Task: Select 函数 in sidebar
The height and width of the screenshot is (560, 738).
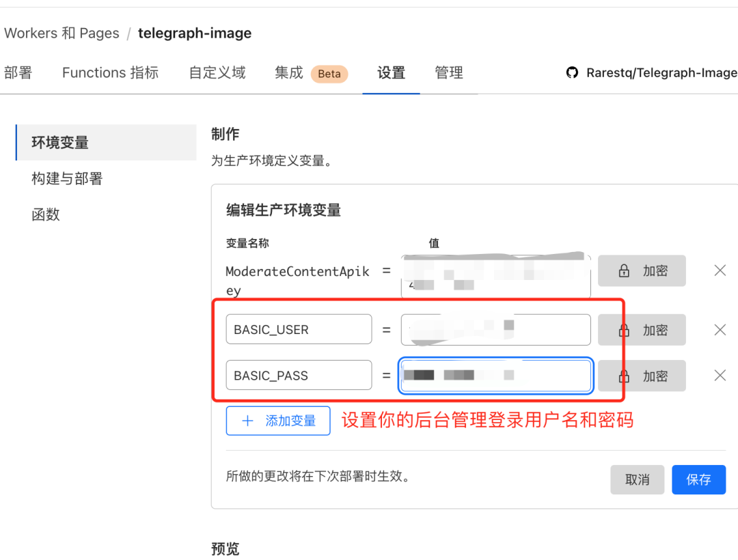Action: click(x=46, y=214)
